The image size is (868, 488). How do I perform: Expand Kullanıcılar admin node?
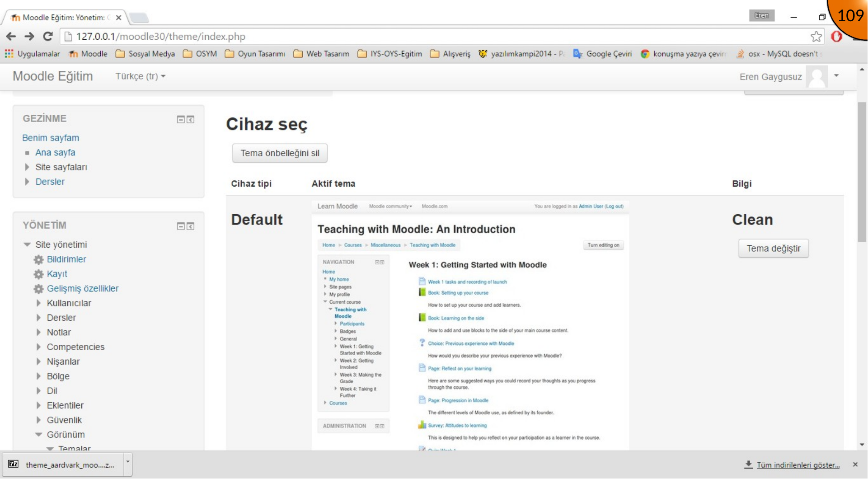coord(38,303)
